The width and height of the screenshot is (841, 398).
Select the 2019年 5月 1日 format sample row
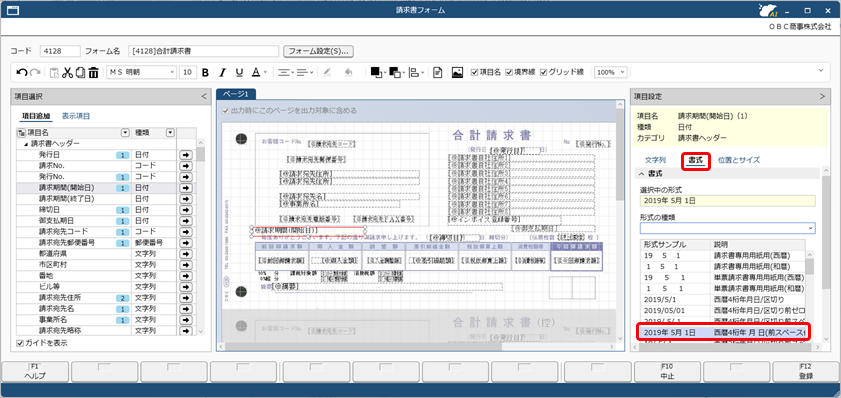pyautogui.click(x=723, y=333)
